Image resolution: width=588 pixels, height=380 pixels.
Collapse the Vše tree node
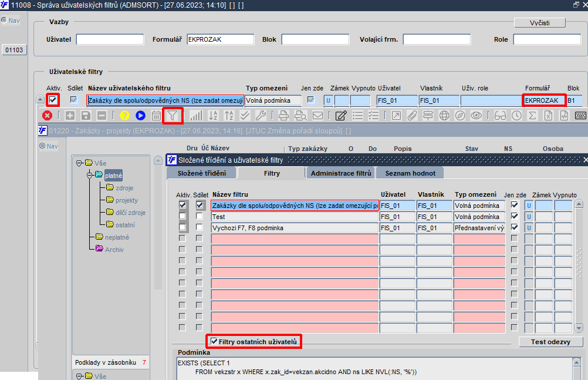[x=79, y=163]
